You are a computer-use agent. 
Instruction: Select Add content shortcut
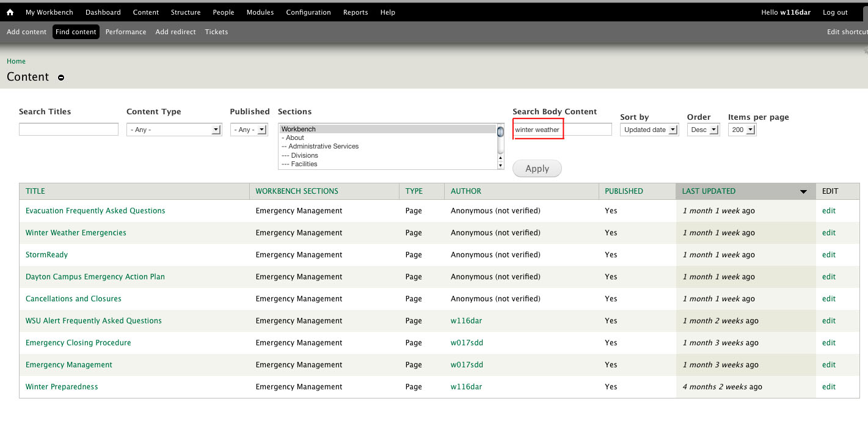(26, 32)
